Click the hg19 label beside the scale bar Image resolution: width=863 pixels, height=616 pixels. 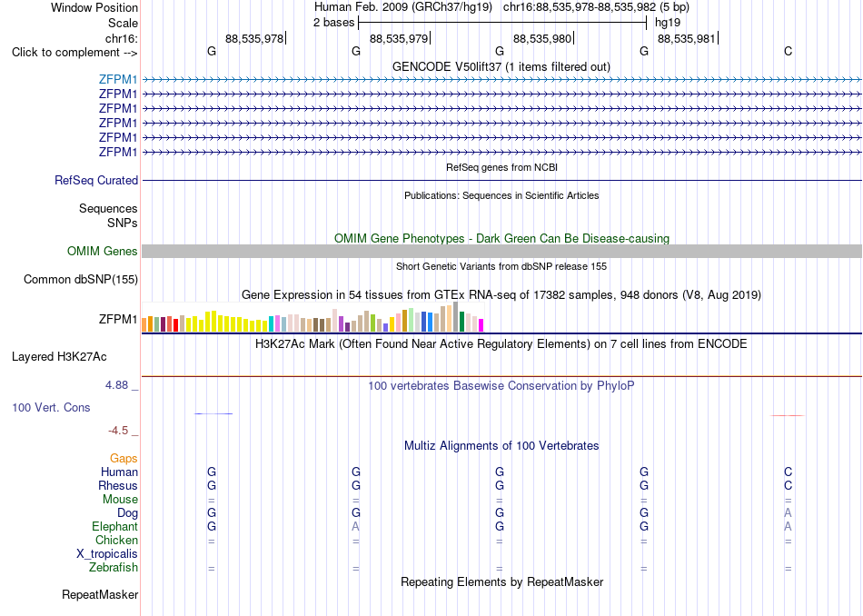667,23
